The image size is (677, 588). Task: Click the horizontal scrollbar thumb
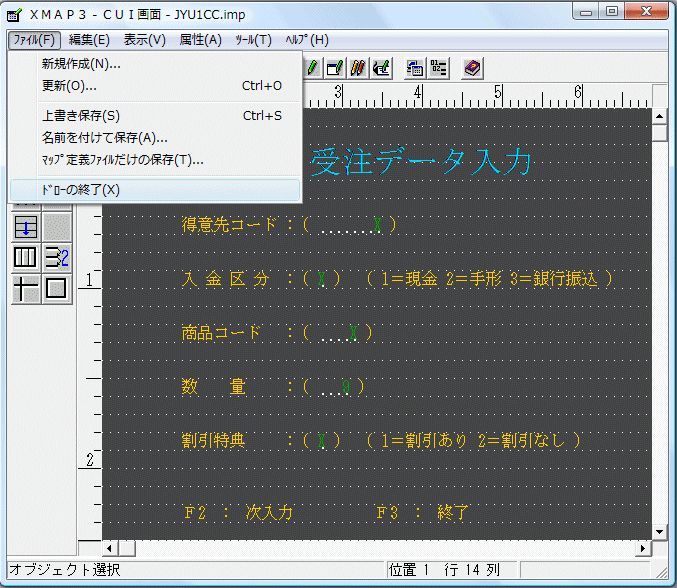[127, 548]
